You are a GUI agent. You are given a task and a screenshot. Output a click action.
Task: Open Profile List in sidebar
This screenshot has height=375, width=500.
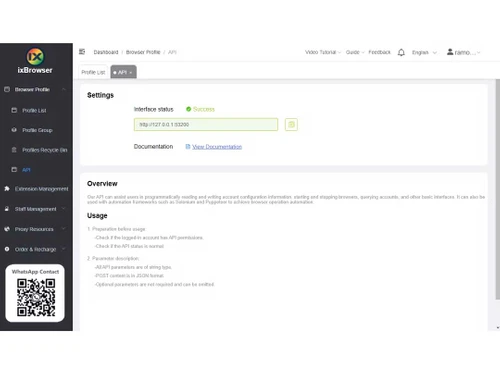[x=34, y=110]
